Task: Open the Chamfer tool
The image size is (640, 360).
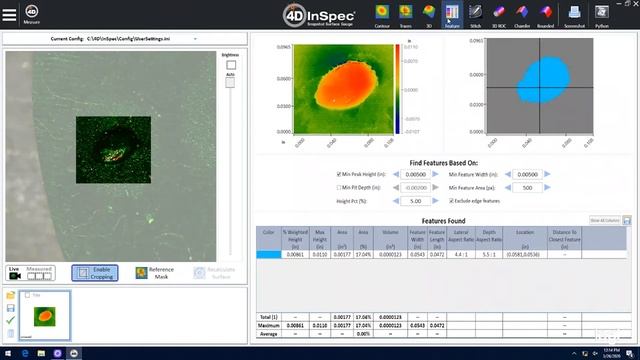Action: click(x=522, y=15)
